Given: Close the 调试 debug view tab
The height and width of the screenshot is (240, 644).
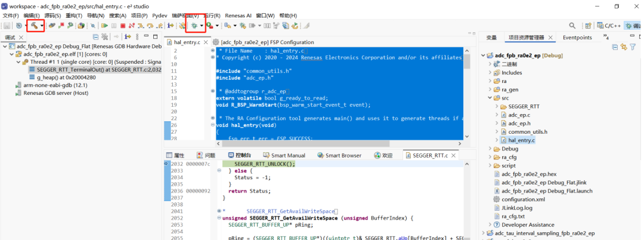Looking at the screenshot, I should point(21,38).
